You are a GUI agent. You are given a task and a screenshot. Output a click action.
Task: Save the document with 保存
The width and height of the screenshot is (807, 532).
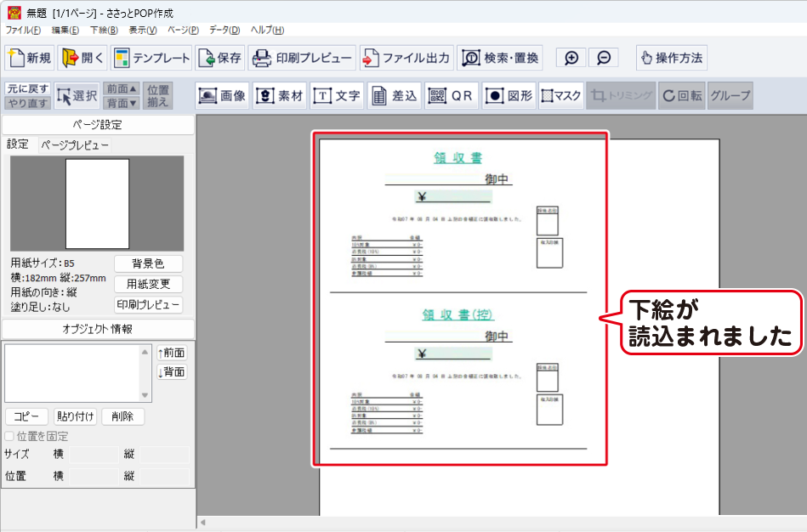coord(219,58)
